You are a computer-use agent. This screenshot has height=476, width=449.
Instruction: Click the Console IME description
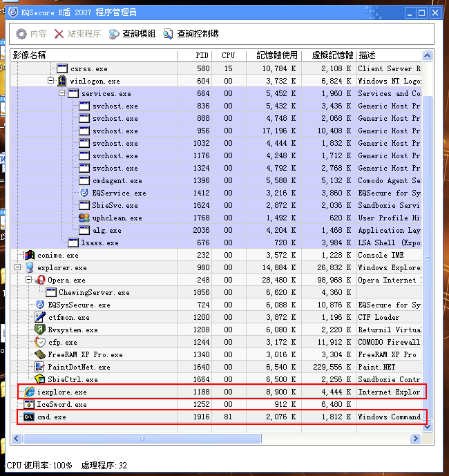coord(381,255)
